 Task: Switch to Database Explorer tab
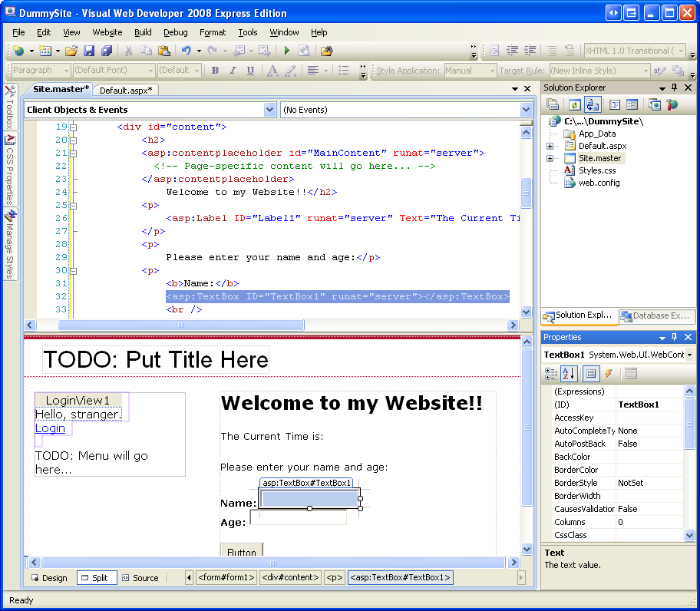(x=657, y=316)
